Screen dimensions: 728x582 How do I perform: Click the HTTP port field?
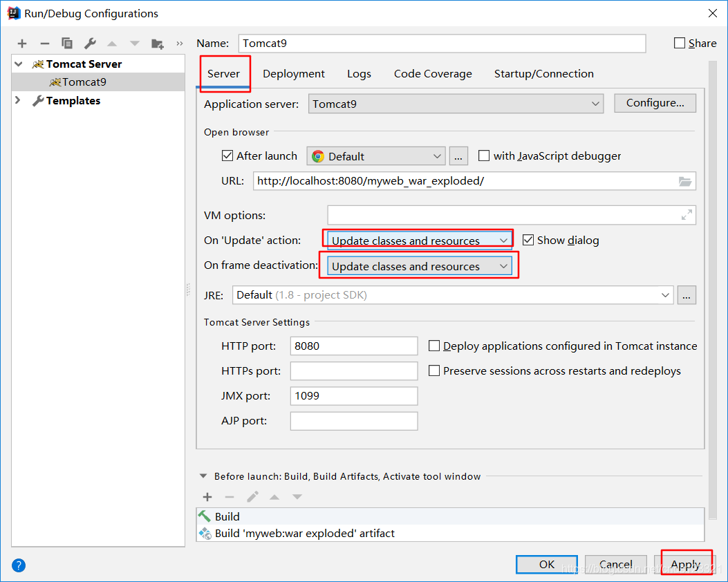coord(354,346)
